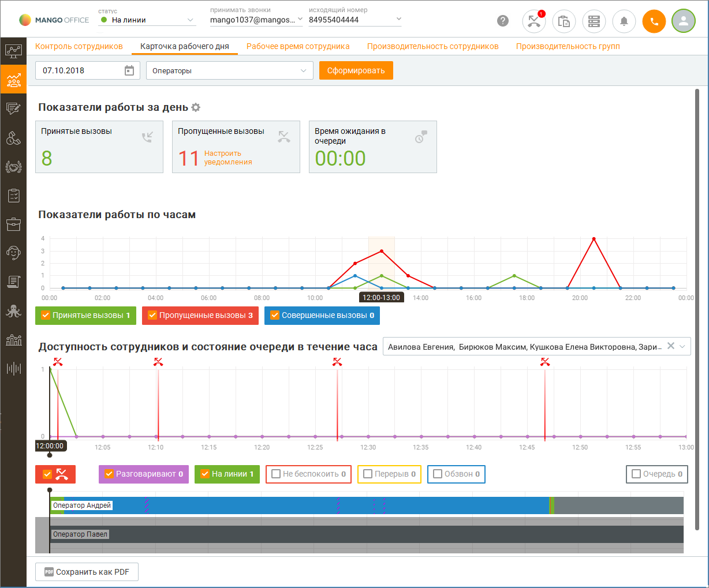Switch to Контроль сотрудников tab
The image size is (709, 588).
tap(79, 47)
